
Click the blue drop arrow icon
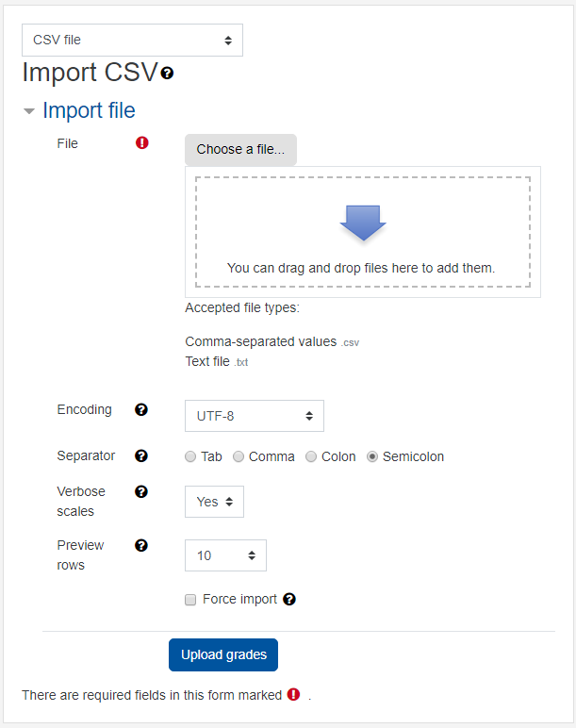(363, 223)
